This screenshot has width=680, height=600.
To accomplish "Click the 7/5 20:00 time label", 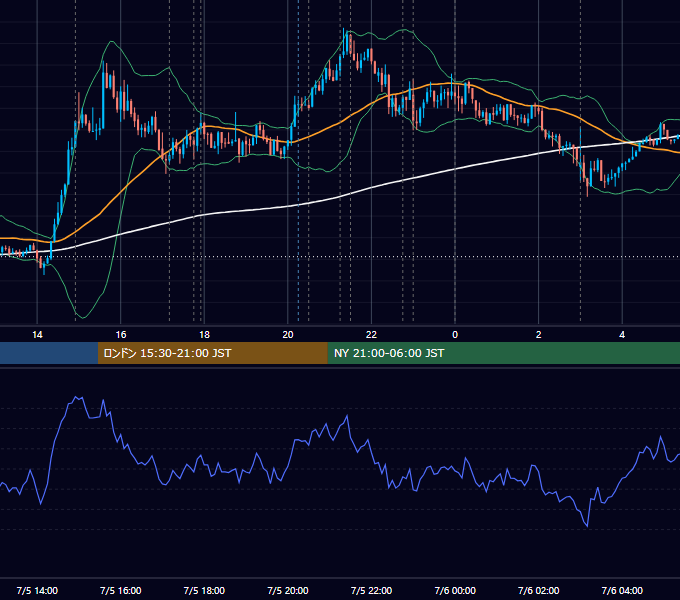I will coord(288,590).
